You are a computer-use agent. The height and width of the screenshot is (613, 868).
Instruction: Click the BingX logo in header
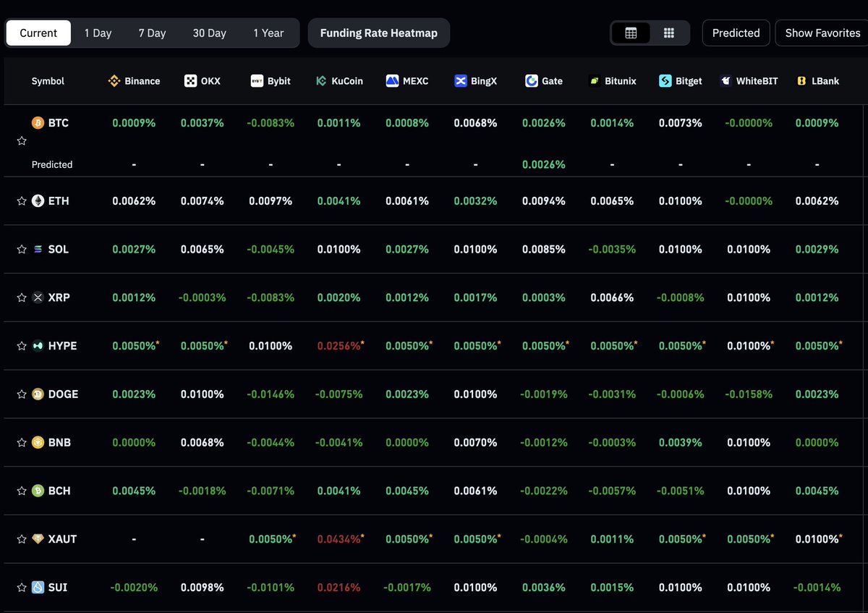coord(460,81)
